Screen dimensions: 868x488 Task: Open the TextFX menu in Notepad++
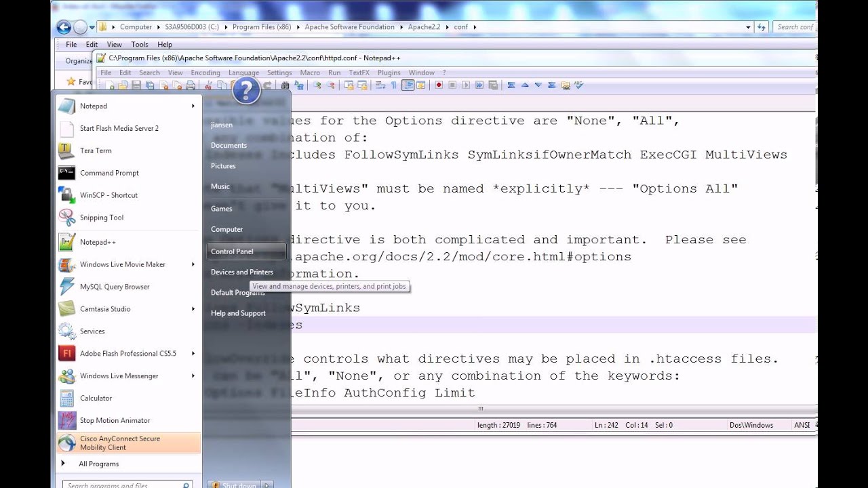[x=359, y=73]
